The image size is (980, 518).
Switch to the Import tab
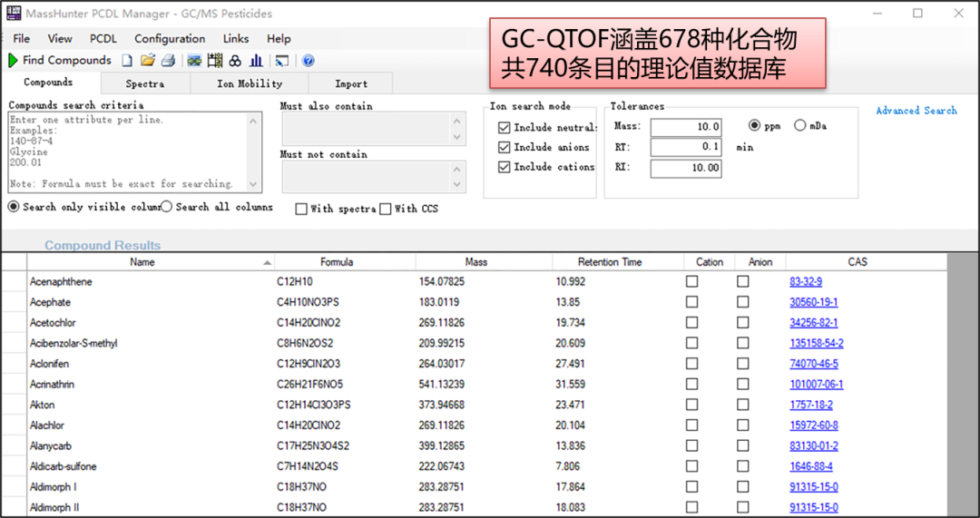click(x=351, y=83)
